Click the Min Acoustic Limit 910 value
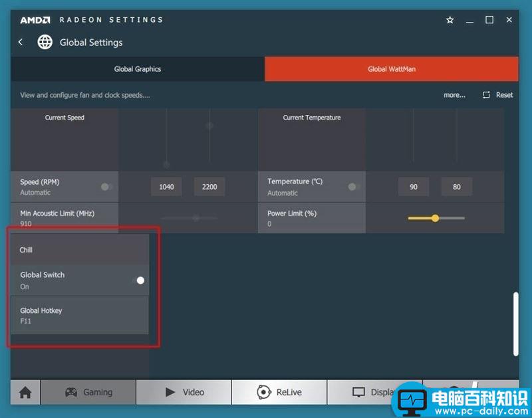532x418 pixels. coord(26,224)
